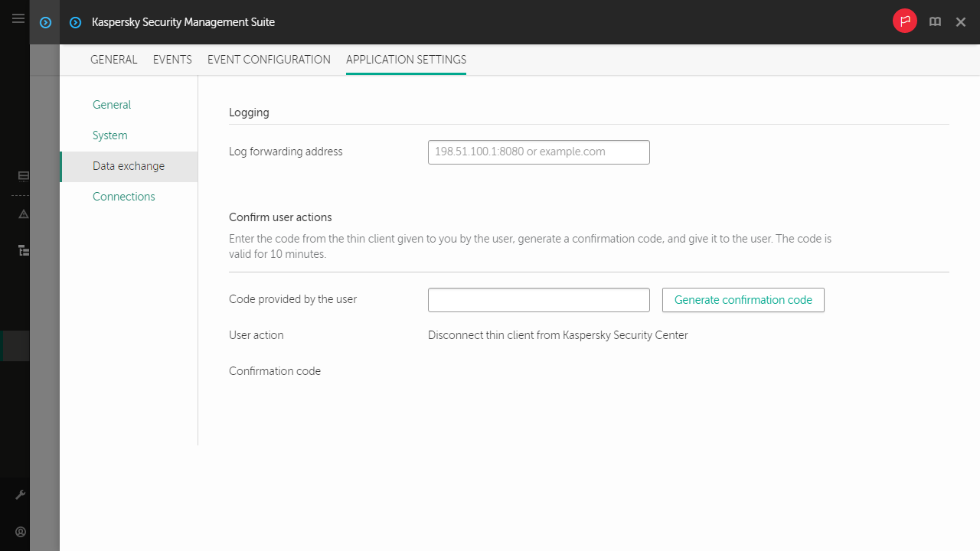
Task: Open documentation via the book icon
Action: [x=935, y=21]
